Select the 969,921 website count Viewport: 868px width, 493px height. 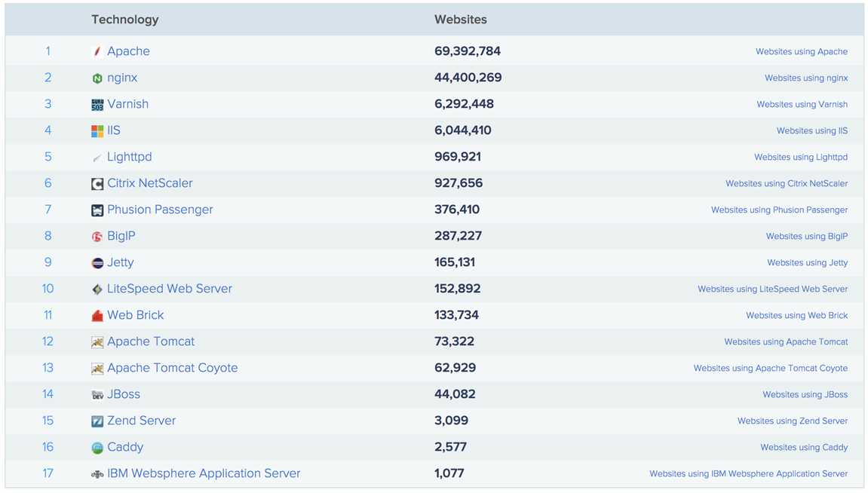point(458,157)
